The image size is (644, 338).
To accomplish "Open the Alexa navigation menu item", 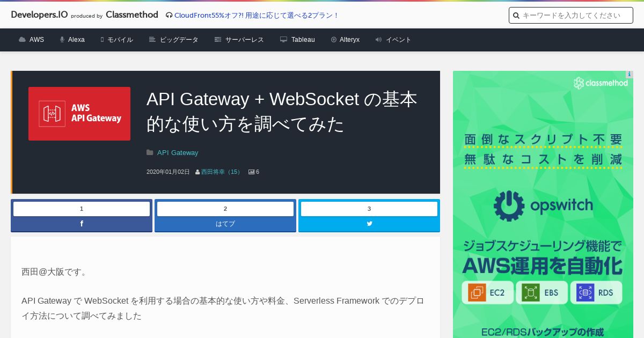I will (76, 40).
